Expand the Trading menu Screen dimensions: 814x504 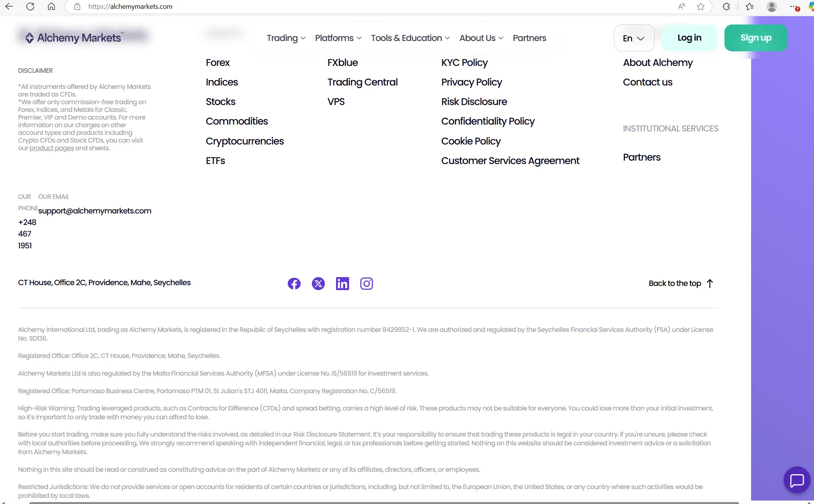286,38
